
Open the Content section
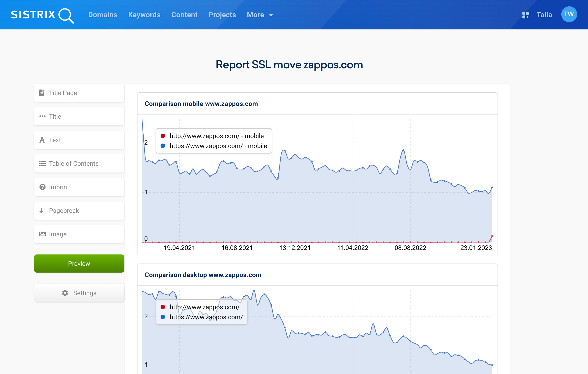(184, 15)
